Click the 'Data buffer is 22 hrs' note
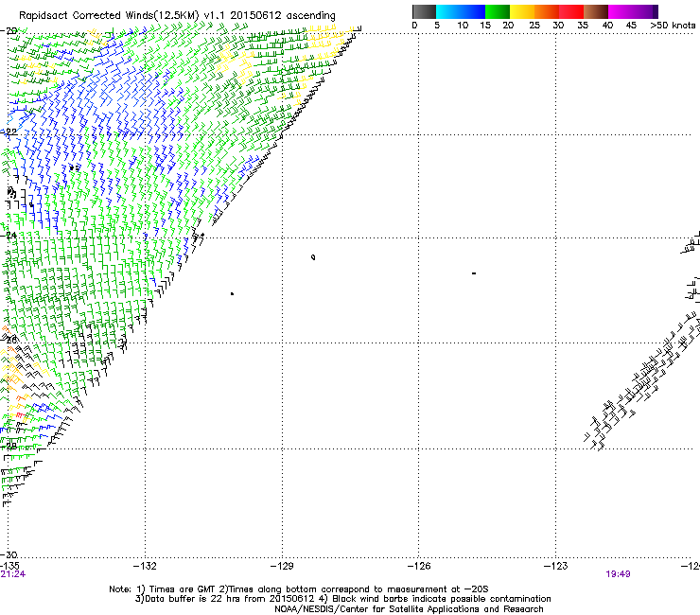The width and height of the screenshot is (700, 615). [342, 599]
